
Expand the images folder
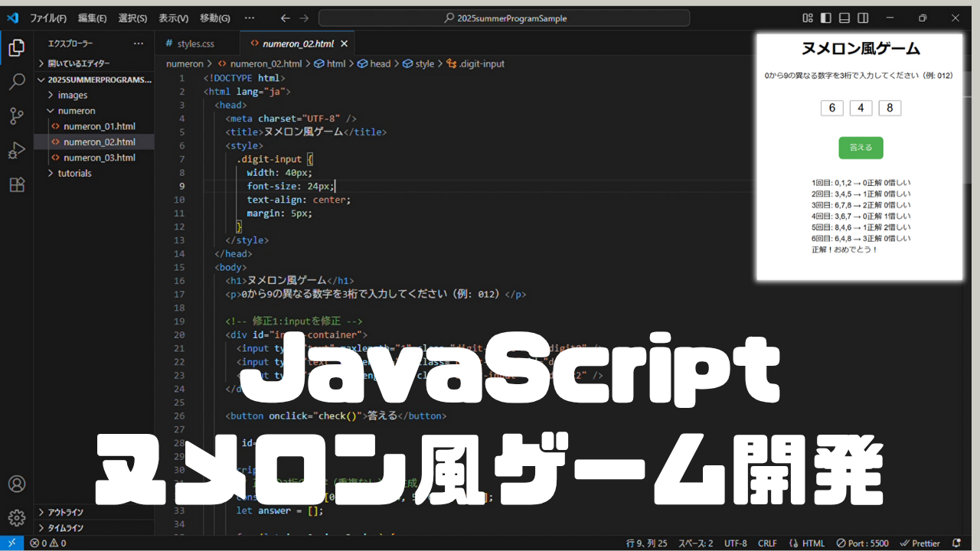[73, 95]
